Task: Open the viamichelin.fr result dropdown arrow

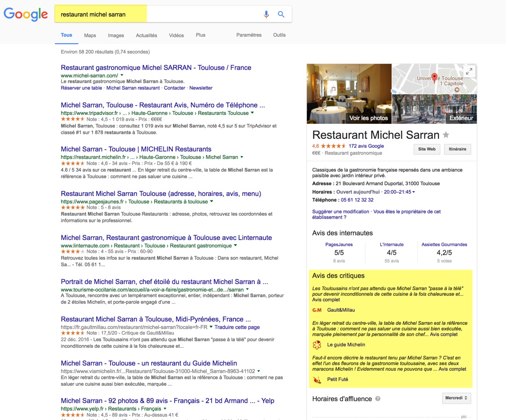Action: 259,371
